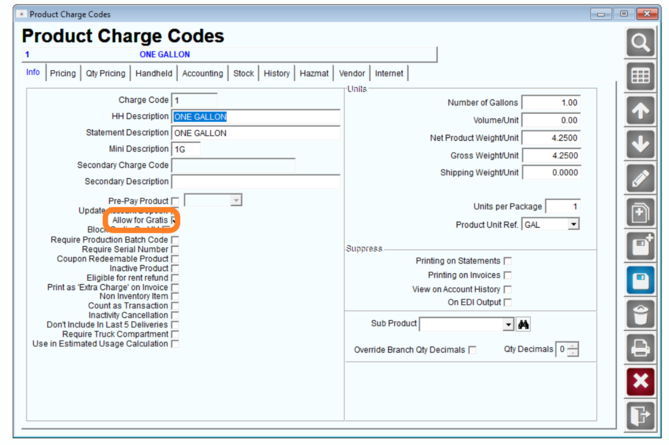Open the dropdown beside Pre-Pay Product
The image size is (669, 445).
coord(236,200)
